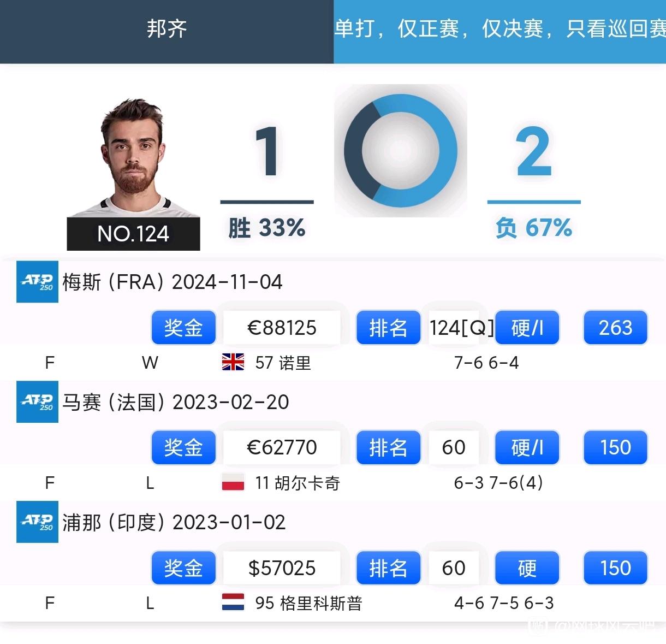Click the 硬/I surface button for Metz
The width and height of the screenshot is (666, 644).
[x=527, y=328]
